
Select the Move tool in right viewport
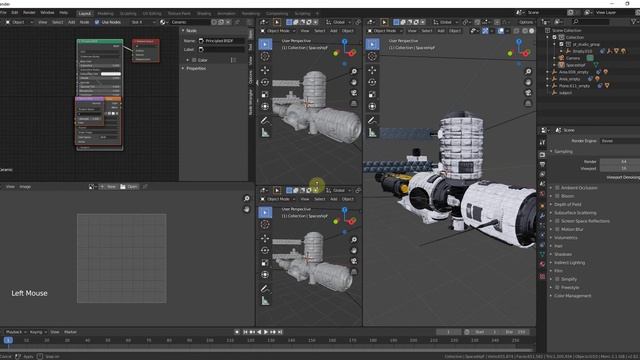click(x=372, y=70)
